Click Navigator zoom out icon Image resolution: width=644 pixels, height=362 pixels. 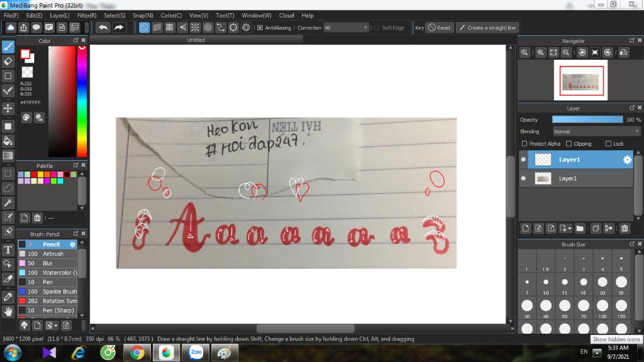point(566,53)
